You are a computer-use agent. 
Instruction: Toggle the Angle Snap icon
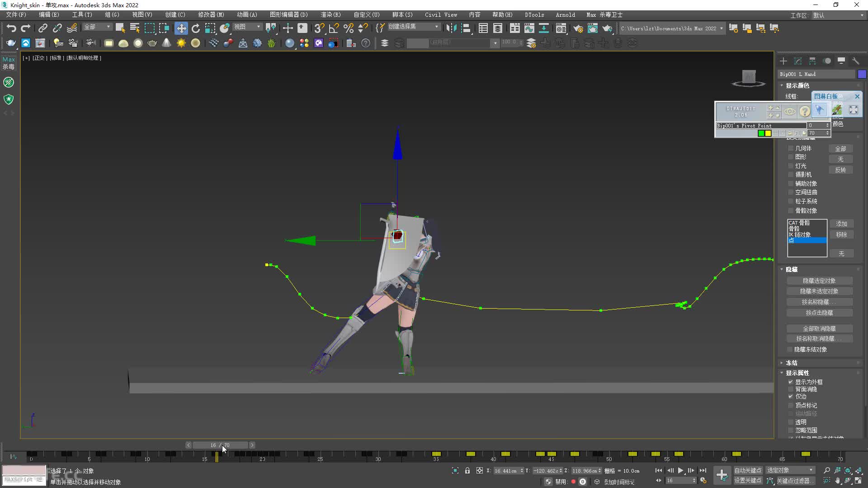point(334,28)
